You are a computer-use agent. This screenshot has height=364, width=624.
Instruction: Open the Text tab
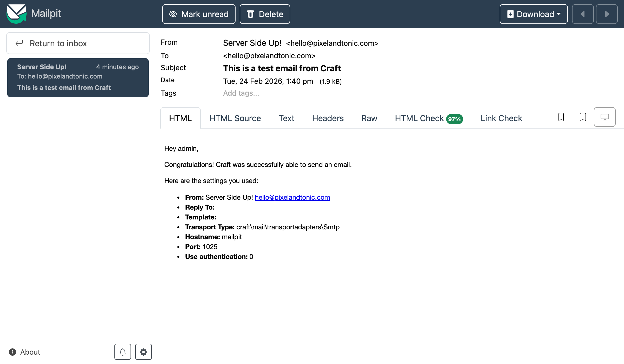coord(286,118)
